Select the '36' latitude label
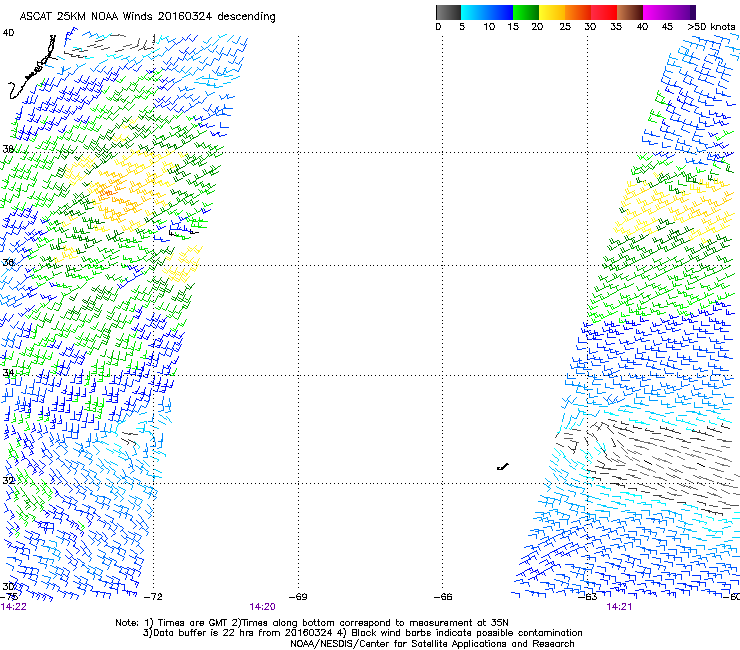Screen dimensions: 740x650 (8, 262)
